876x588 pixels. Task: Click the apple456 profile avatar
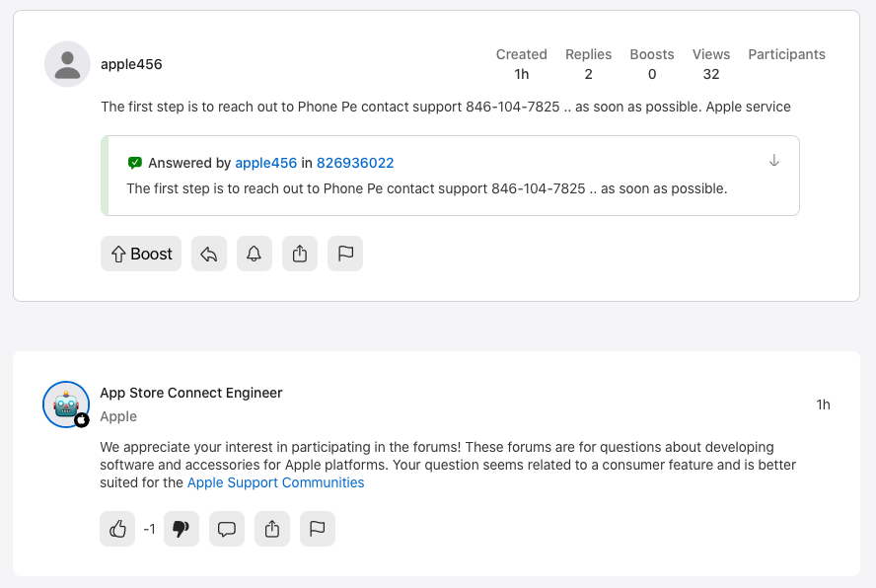[x=67, y=64]
